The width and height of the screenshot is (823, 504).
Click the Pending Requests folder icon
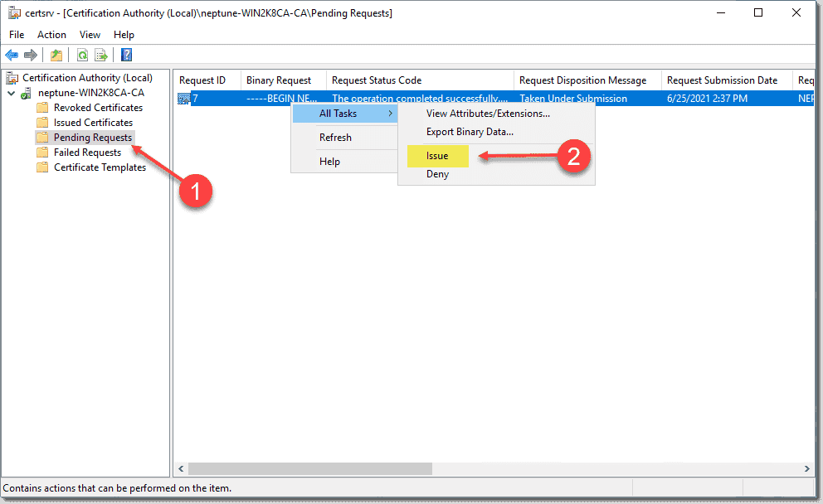[x=42, y=137]
